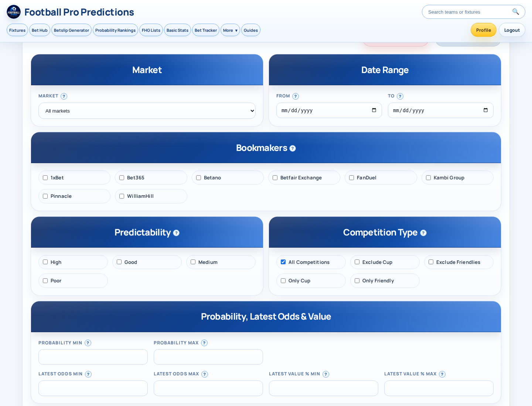Image resolution: width=532 pixels, height=406 pixels.
Task: Open the TO date help icon
Action: pyautogui.click(x=400, y=96)
